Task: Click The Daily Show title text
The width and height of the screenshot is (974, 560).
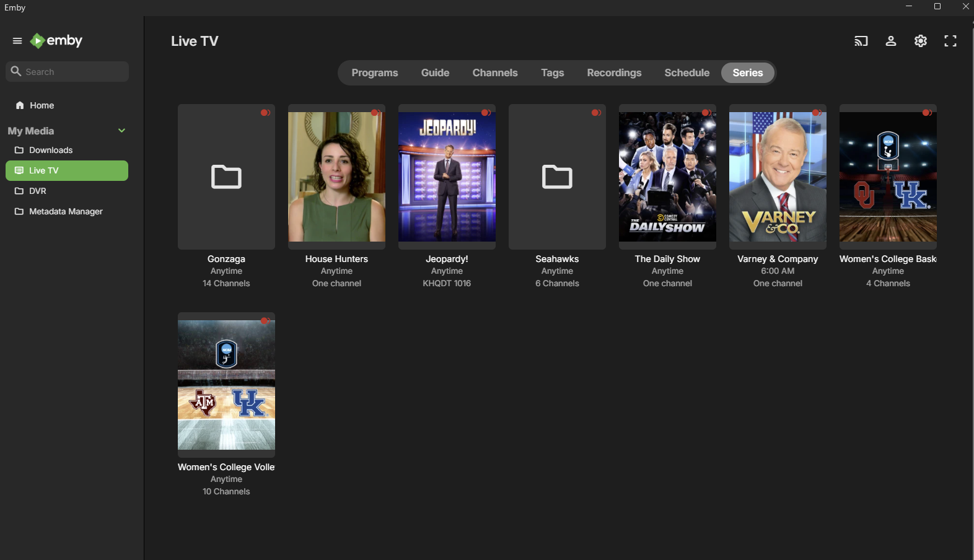Action: click(x=667, y=259)
